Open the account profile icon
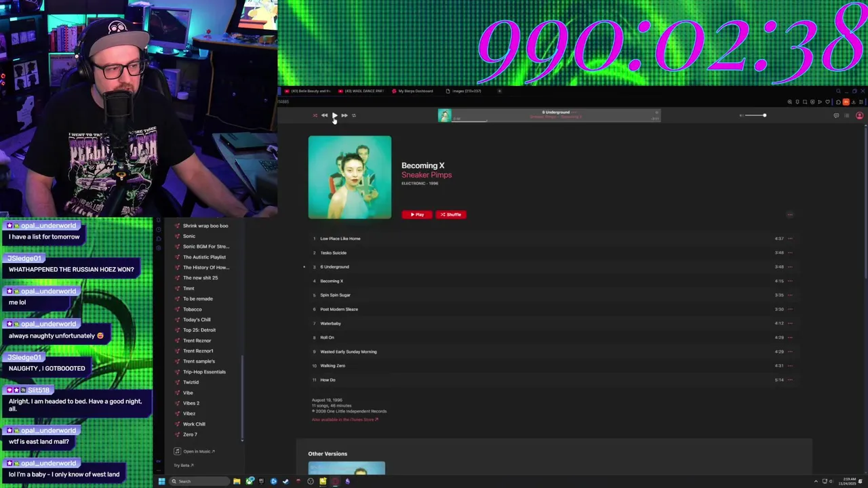 pyautogui.click(x=859, y=115)
